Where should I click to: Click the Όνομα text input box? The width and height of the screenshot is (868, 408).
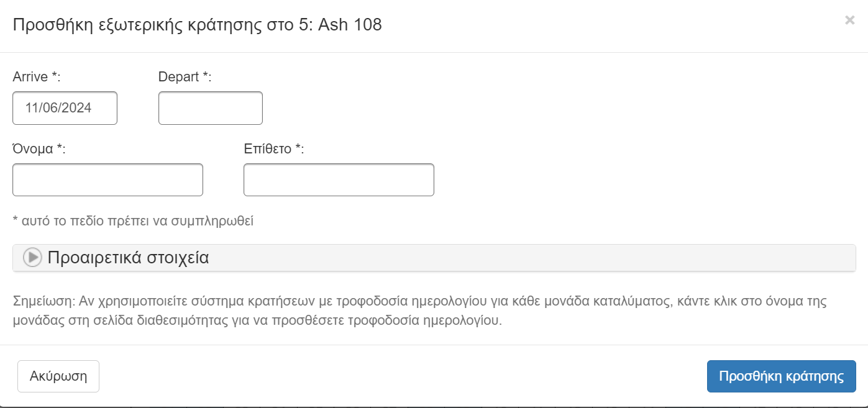point(107,180)
